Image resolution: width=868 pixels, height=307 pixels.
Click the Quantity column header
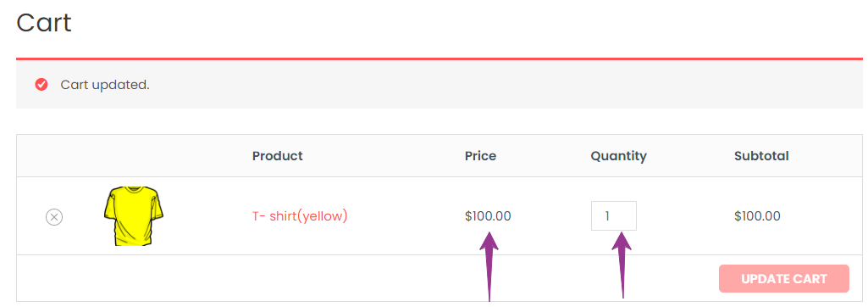(x=618, y=156)
